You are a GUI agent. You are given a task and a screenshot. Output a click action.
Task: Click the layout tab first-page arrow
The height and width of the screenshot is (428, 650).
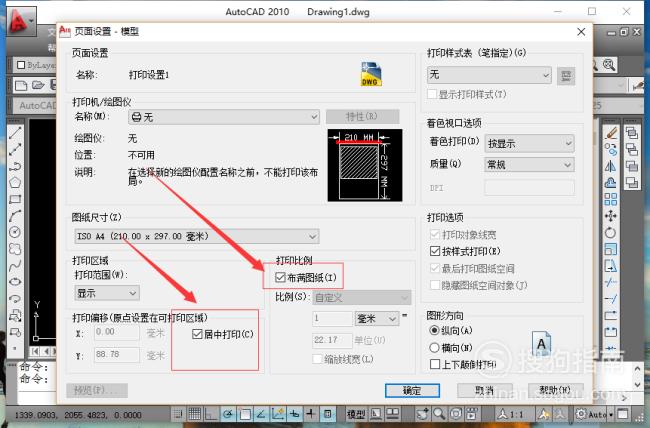tap(35, 351)
